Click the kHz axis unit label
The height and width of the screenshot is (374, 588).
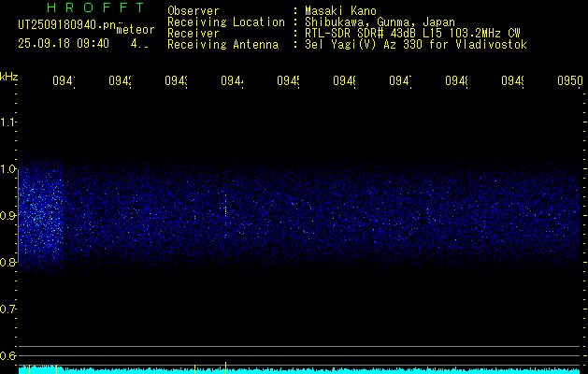click(x=8, y=76)
